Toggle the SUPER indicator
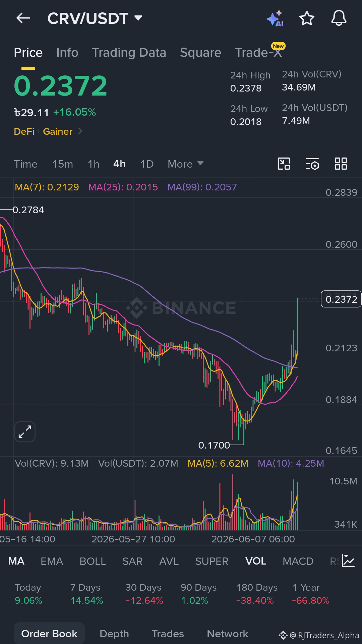Screen dimensions: 362x644 (x=212, y=561)
